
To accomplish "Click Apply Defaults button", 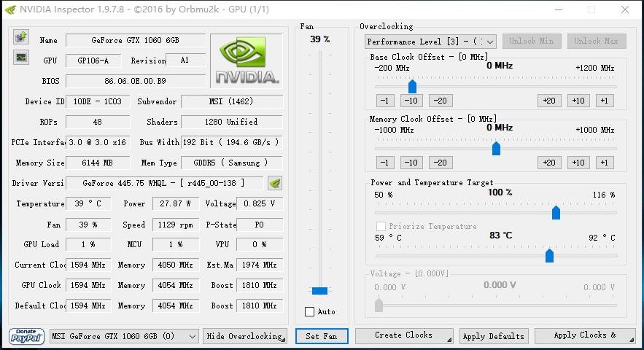I will (494, 336).
